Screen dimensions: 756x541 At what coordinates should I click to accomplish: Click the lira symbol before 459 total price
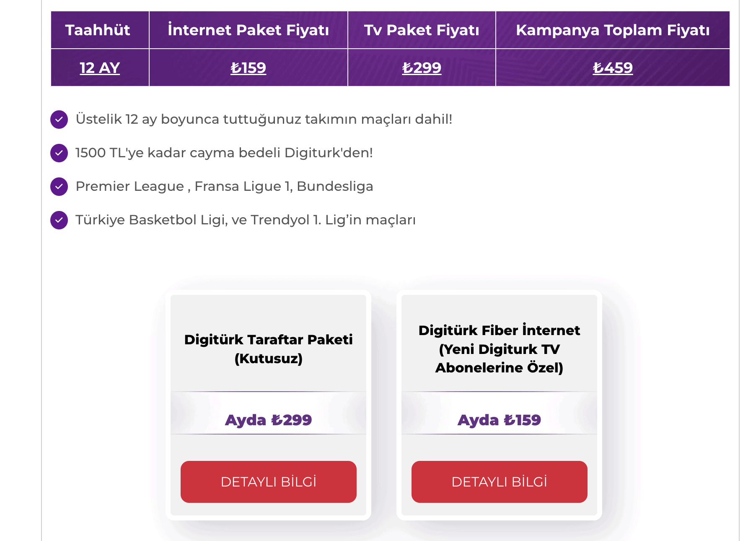coord(599,67)
